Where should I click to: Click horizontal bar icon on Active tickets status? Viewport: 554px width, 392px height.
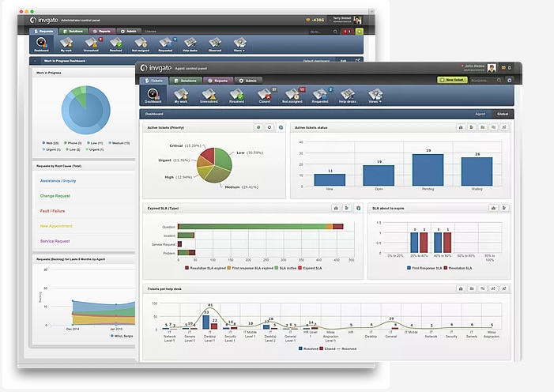472,127
